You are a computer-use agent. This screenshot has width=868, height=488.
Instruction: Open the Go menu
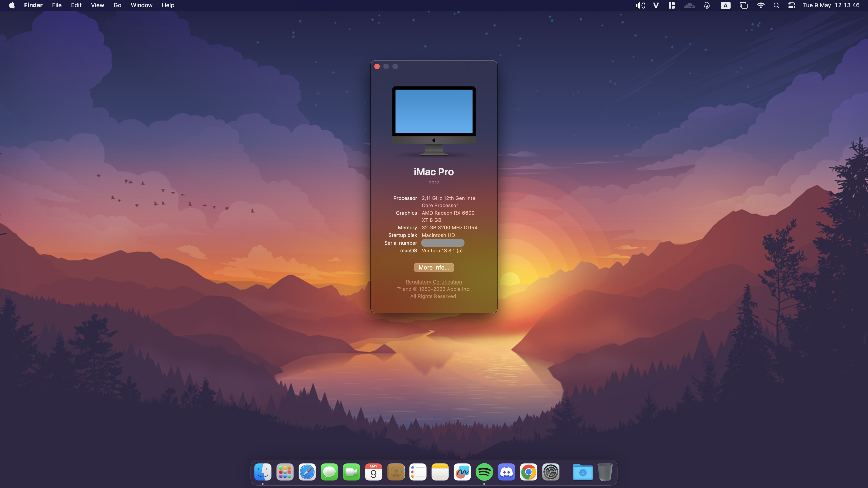tap(117, 5)
